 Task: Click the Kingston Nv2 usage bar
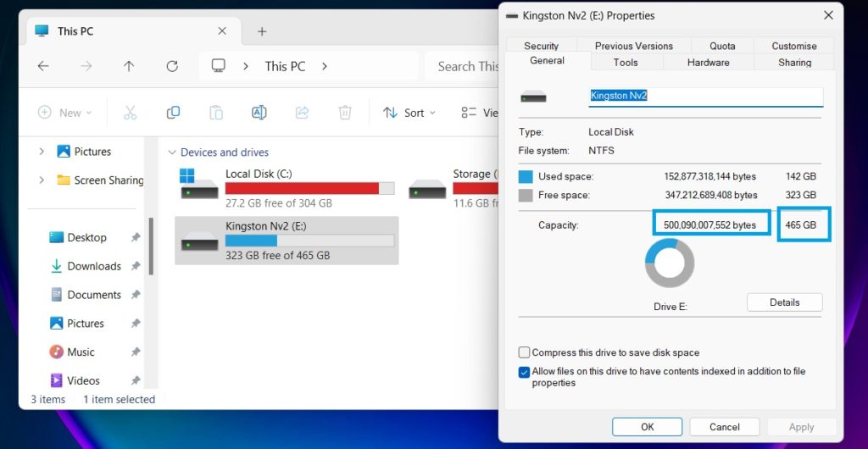(309, 241)
